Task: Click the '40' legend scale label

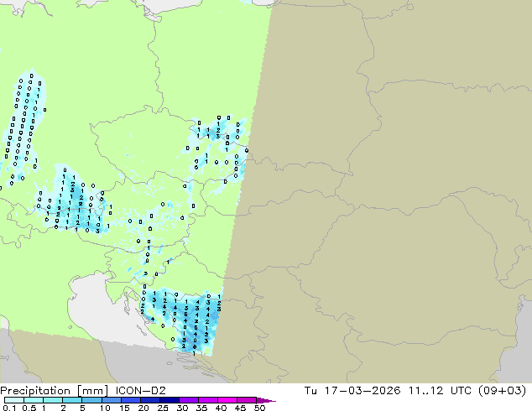Action: [221, 408]
